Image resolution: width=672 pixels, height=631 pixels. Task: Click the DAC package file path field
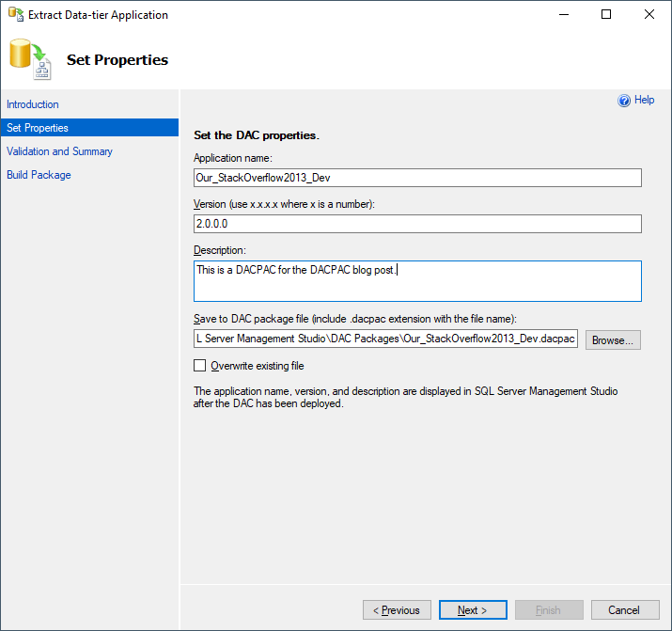point(385,339)
